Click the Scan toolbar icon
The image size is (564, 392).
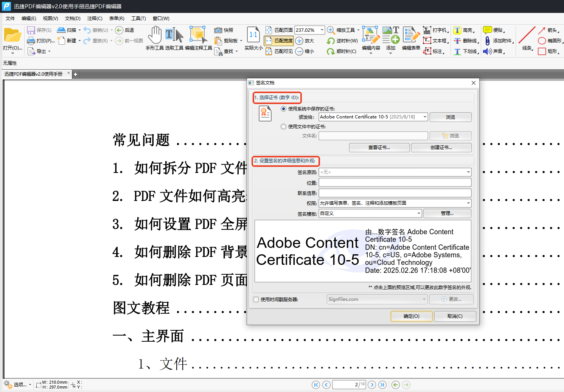point(61,30)
